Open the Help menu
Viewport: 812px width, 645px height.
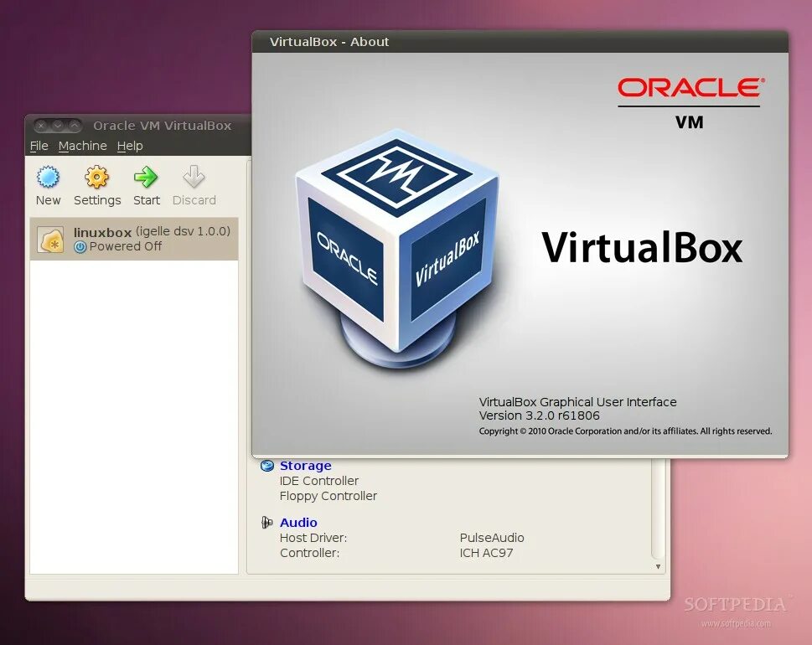(x=130, y=146)
